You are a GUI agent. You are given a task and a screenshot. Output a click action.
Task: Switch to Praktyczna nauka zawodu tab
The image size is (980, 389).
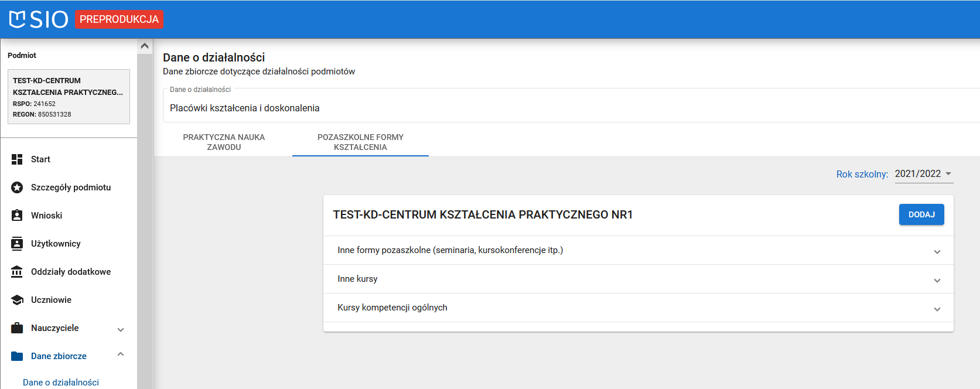pos(224,142)
